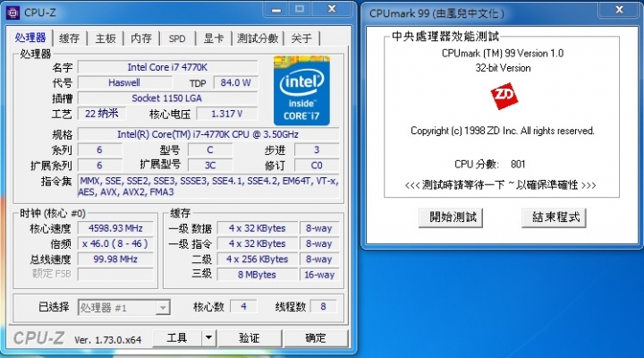Click the CPUmark (TM) 99 Version 1.0 text
Viewport: 644px width, 358px height.
pyautogui.click(x=503, y=54)
